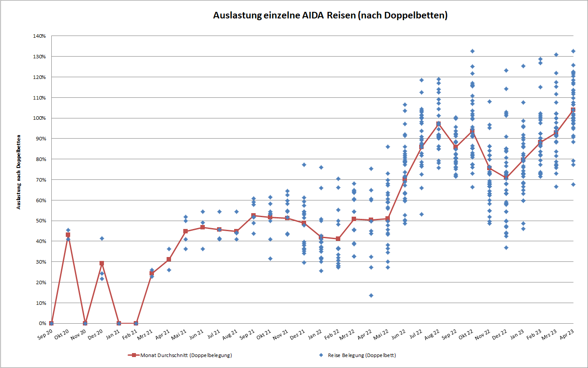Select the red average marker above Dez 22
This screenshot has width=588, height=368.
click(x=506, y=178)
